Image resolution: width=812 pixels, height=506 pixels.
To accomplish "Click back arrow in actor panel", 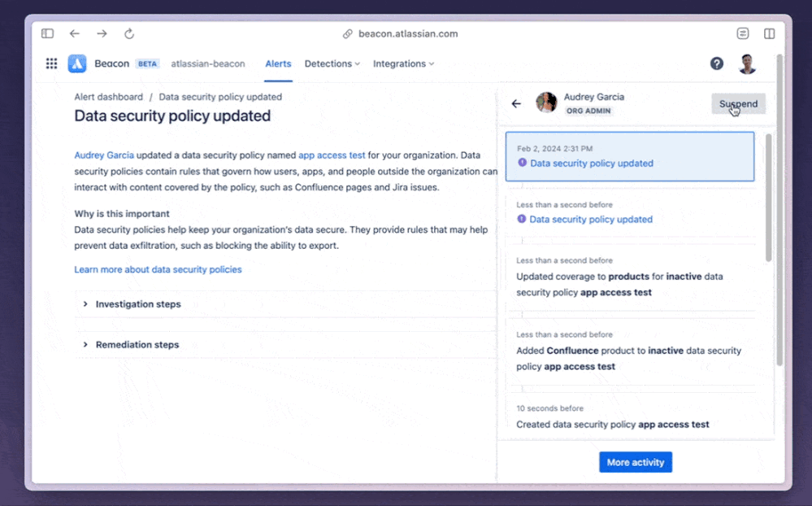I will point(516,103).
